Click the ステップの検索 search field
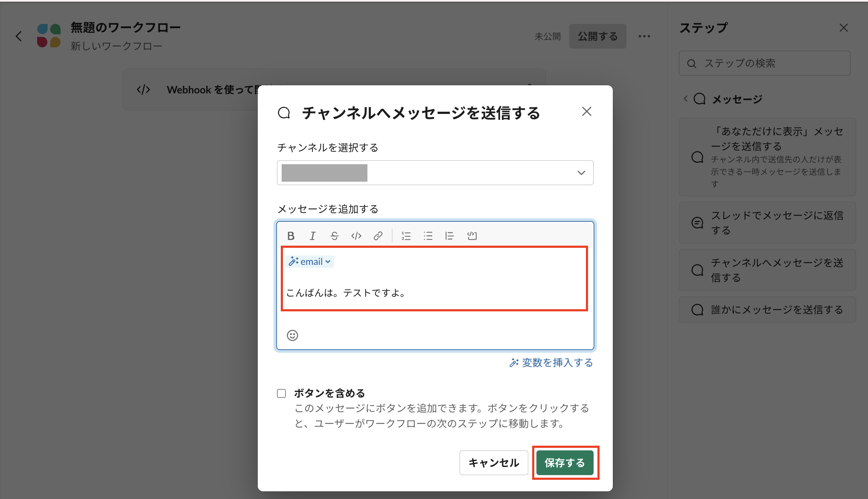Viewport: 868px width, 499px height. [764, 63]
